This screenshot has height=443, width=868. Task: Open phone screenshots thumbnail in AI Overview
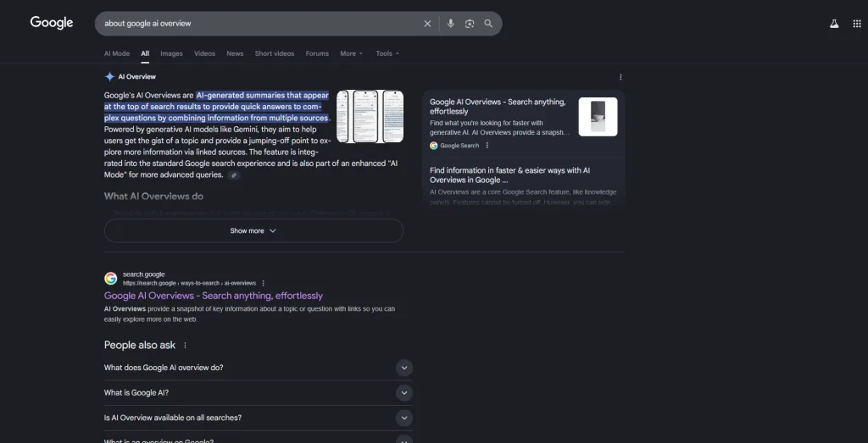(x=370, y=117)
